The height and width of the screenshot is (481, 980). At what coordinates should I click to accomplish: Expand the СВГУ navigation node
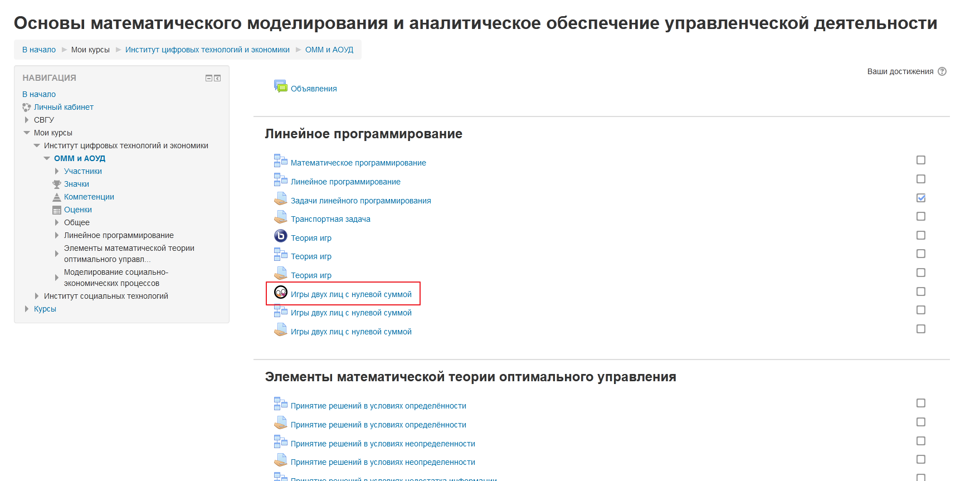(27, 120)
